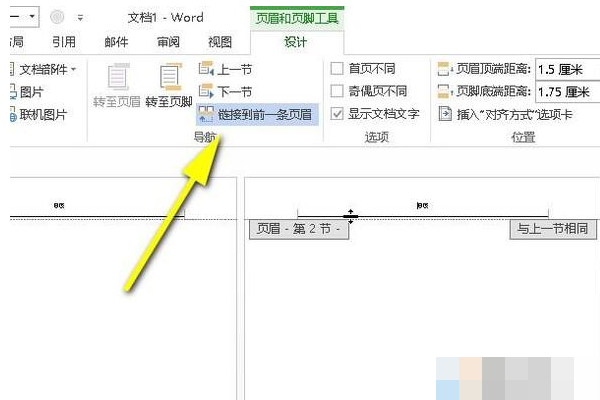Uncheck 显示文档文字 checkbox
Screen dimensions: 600x400
pos(337,114)
